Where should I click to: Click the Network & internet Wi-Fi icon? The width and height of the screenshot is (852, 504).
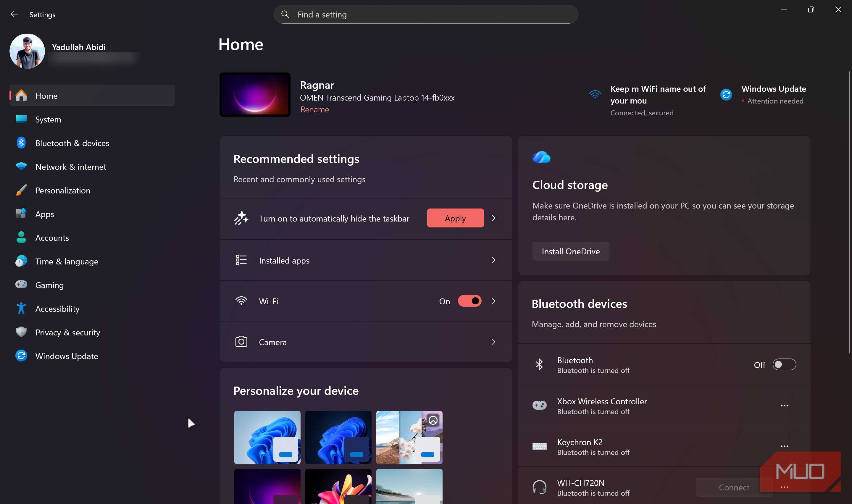[x=21, y=167]
